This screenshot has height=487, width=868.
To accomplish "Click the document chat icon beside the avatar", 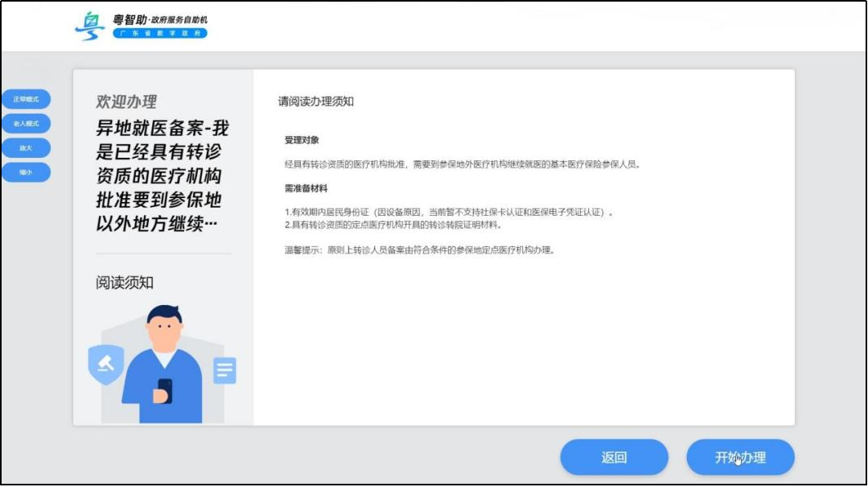I will (224, 369).
